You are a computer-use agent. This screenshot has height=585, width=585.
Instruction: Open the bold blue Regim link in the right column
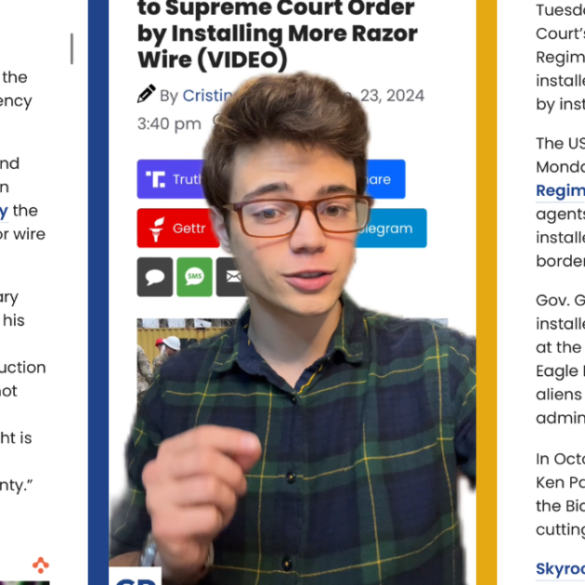click(x=560, y=190)
